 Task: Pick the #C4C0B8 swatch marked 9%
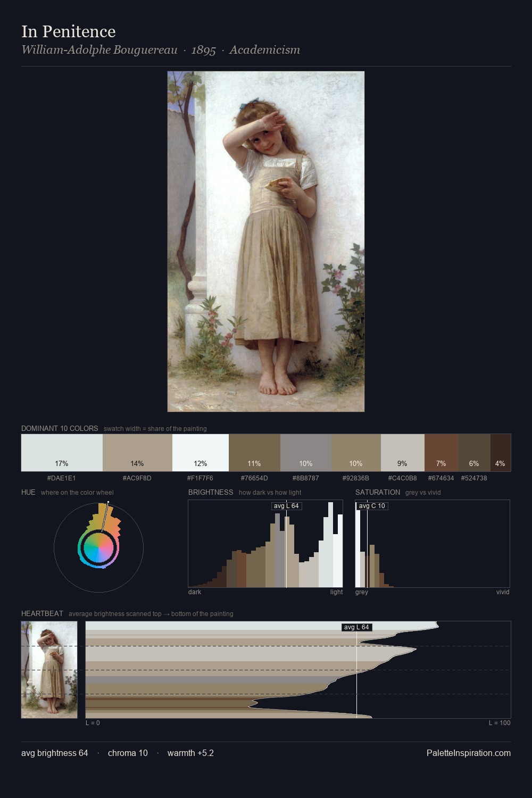pyautogui.click(x=403, y=453)
